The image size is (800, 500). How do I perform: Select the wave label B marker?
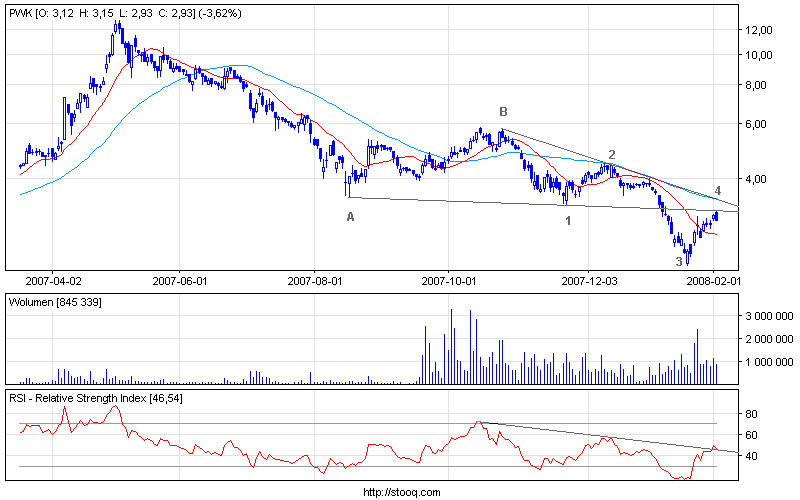[x=504, y=112]
